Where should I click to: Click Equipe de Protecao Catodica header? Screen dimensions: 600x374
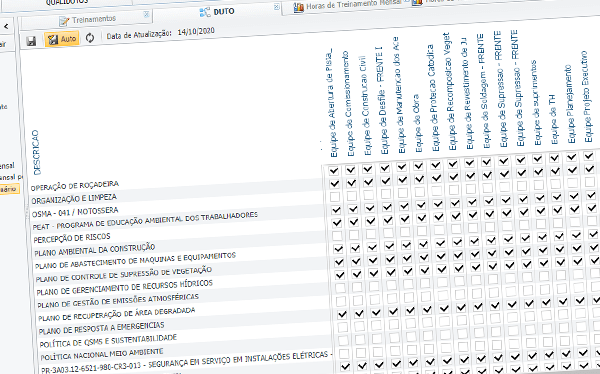click(433, 98)
